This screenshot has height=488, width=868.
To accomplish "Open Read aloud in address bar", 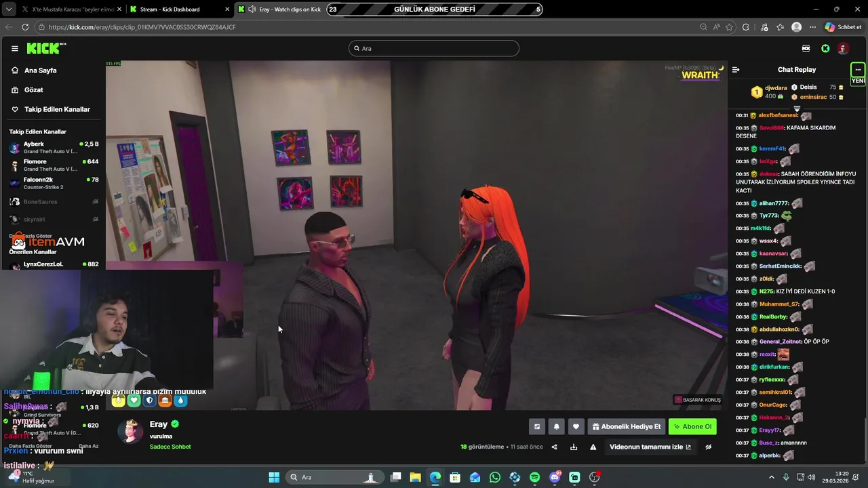I will tap(717, 27).
